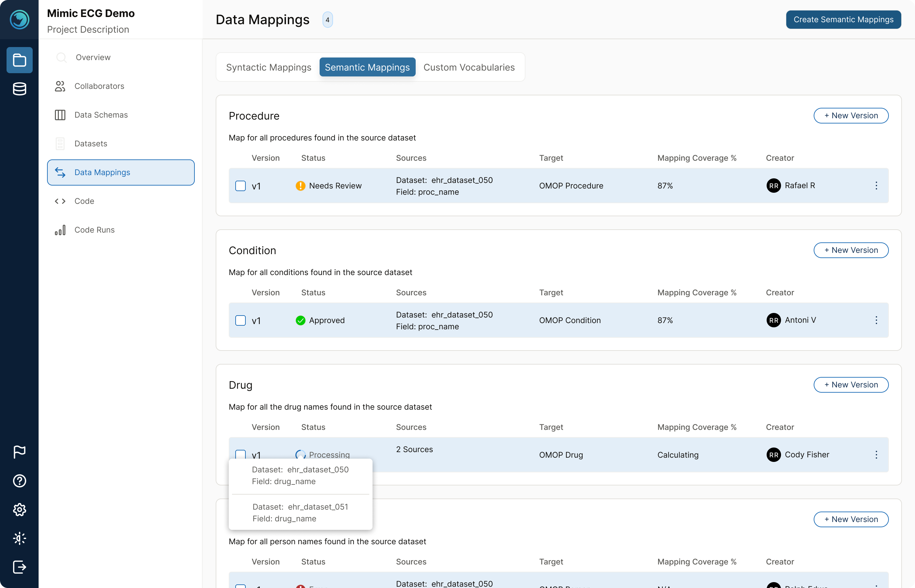Viewport: 915px width, 588px height.
Task: Click Cody Fisher's RR avatar
Action: 774,455
